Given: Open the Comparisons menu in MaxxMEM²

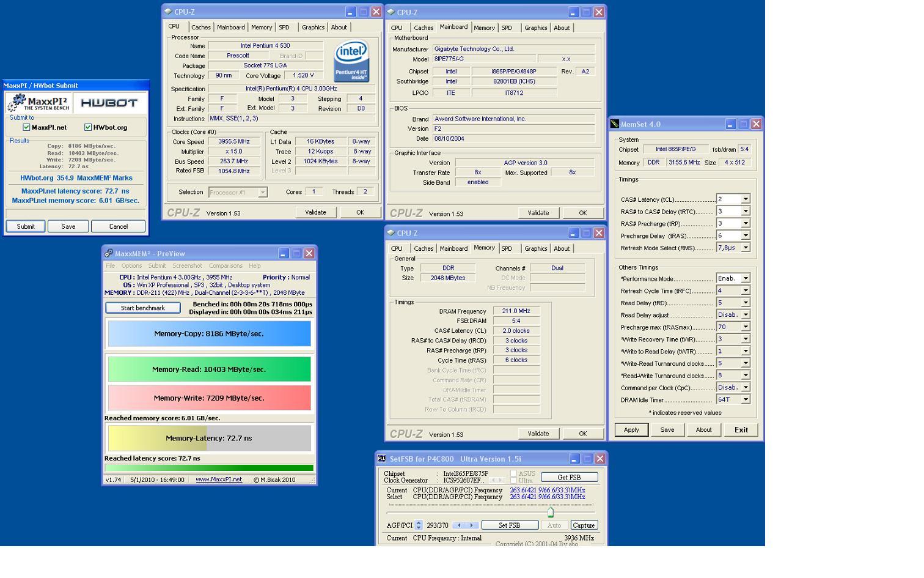Looking at the screenshot, I should 226,266.
